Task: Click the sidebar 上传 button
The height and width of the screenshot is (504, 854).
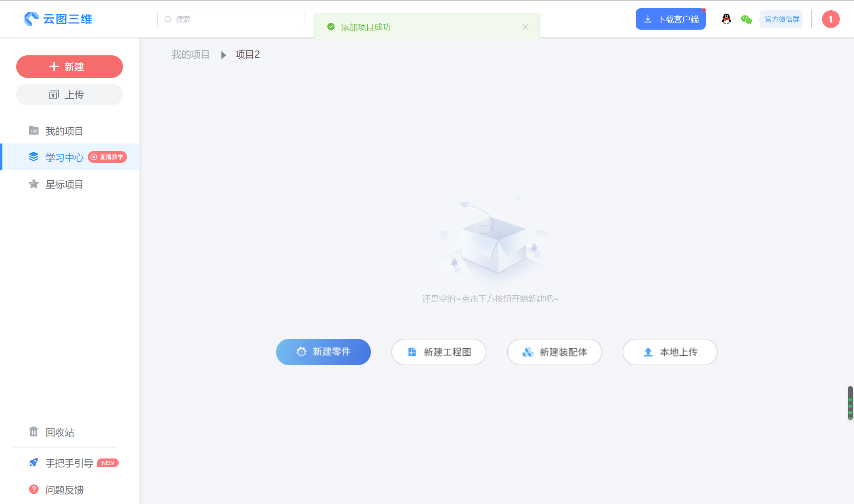Action: [70, 94]
